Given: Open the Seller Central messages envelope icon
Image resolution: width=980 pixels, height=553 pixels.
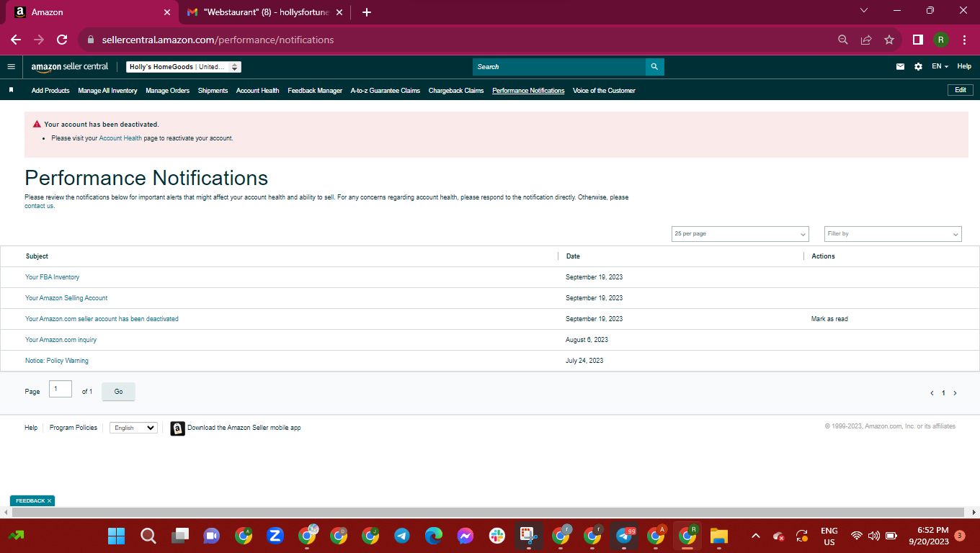Looking at the screenshot, I should coord(900,67).
